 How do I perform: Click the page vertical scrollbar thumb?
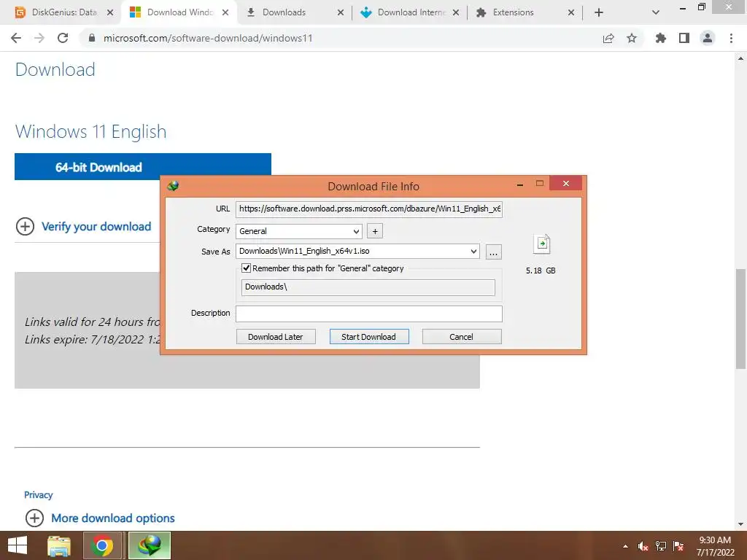[x=741, y=318]
